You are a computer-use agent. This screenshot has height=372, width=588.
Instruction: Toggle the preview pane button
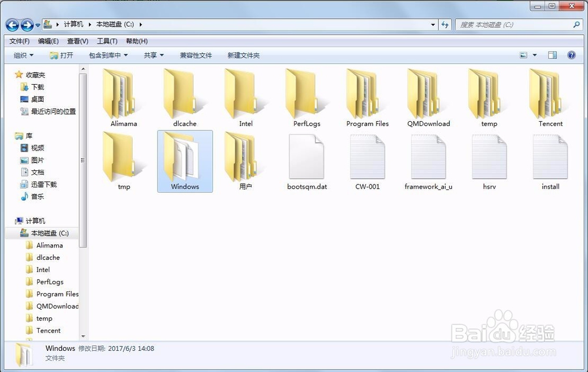(x=552, y=55)
